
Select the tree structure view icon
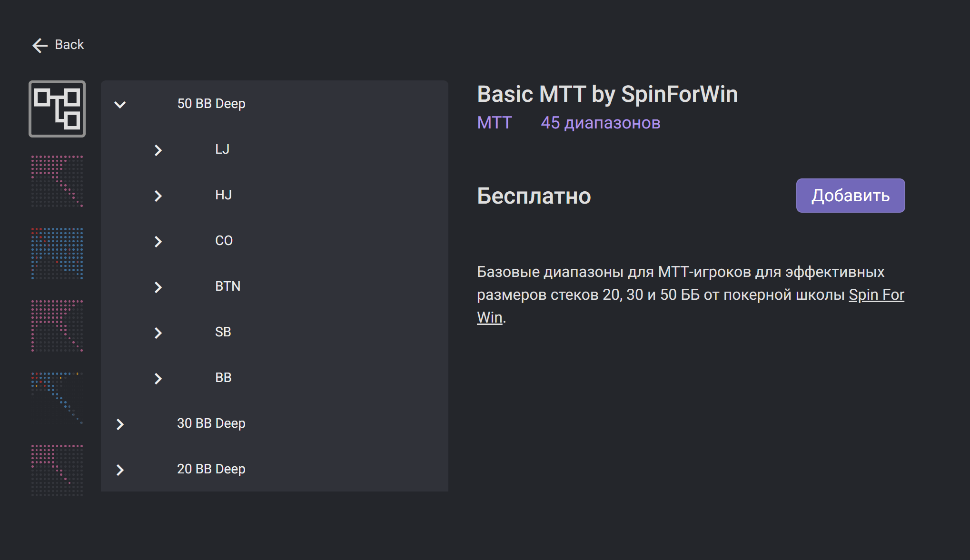57,109
